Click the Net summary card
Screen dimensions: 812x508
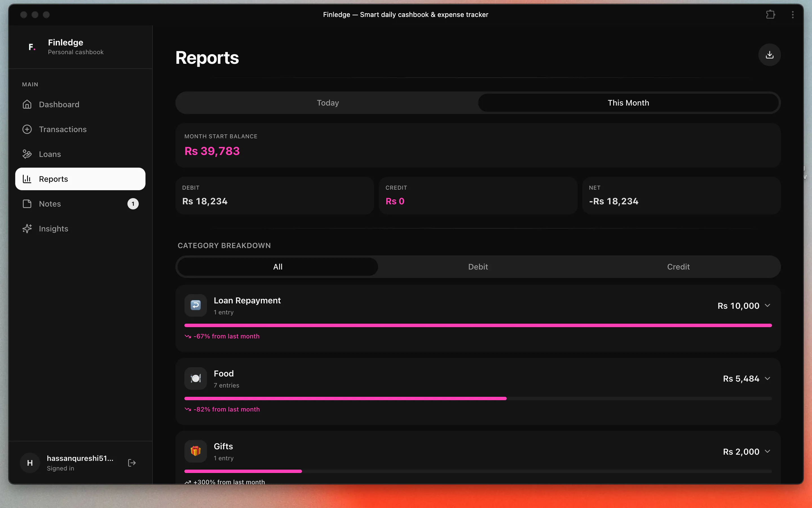click(681, 196)
